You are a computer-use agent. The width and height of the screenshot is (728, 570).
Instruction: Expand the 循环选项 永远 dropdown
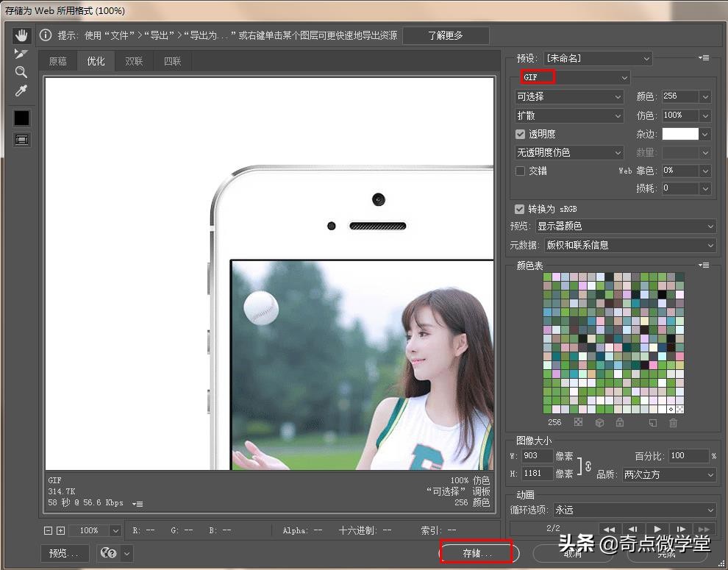(x=634, y=510)
